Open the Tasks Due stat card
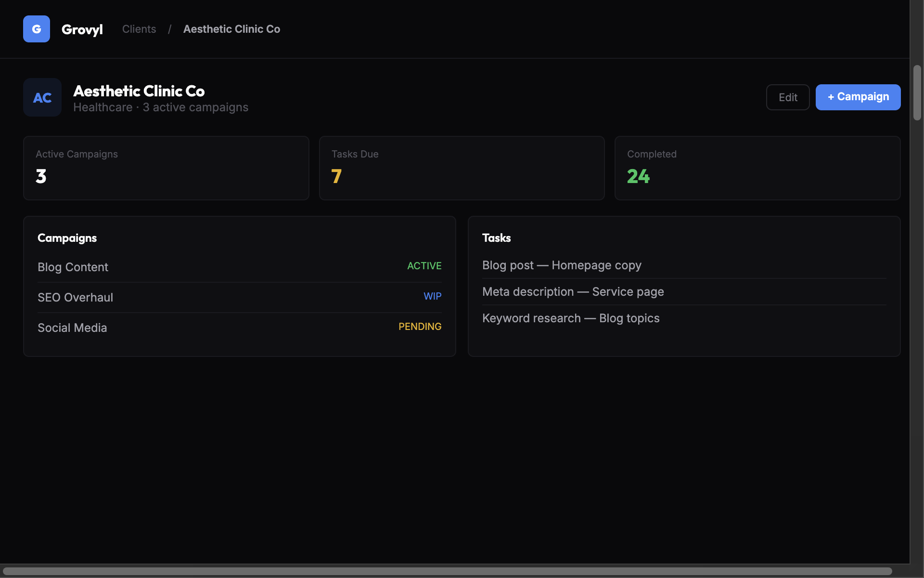 coord(462,168)
